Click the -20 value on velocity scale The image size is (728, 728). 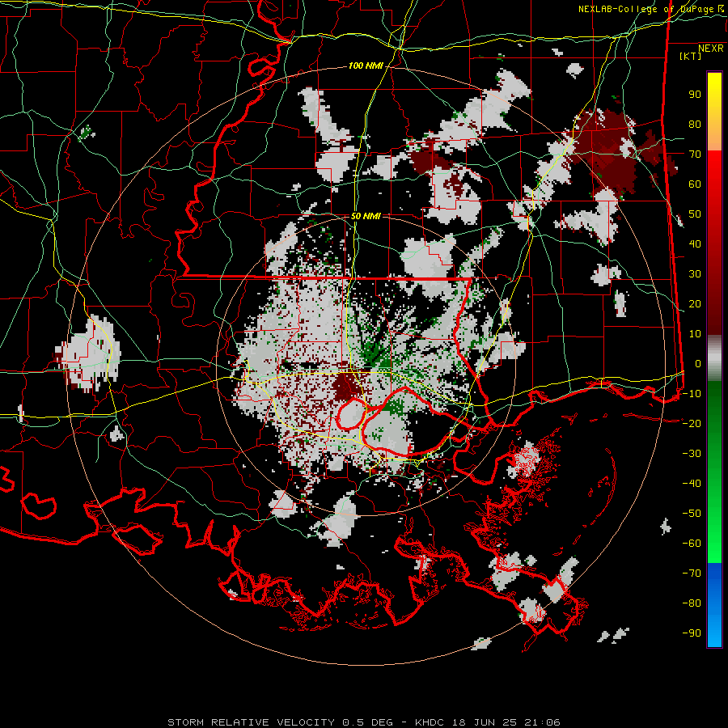tap(692, 424)
